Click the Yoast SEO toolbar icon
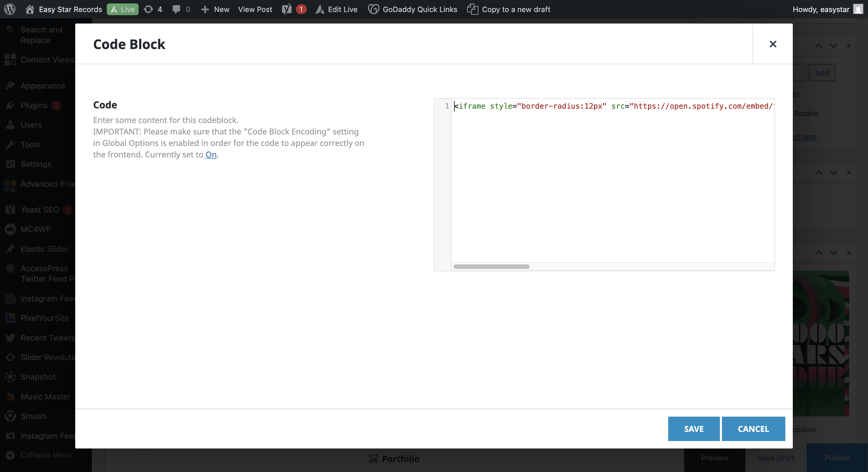 pyautogui.click(x=287, y=9)
